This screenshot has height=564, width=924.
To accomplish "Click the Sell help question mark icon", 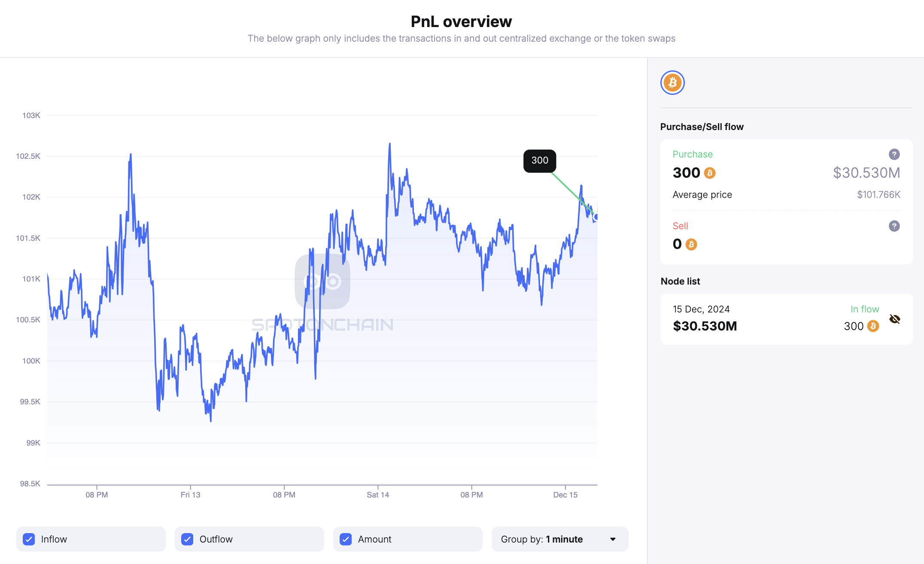I will point(894,226).
